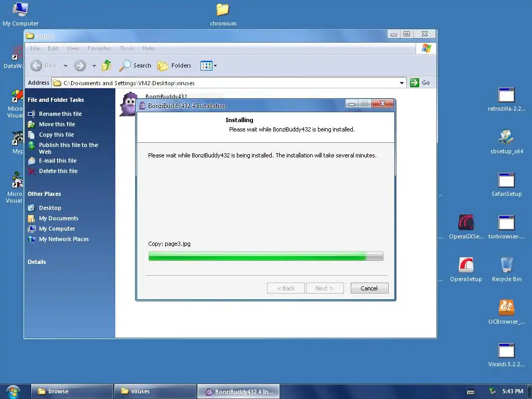Click Move this file link
The image size is (532, 399).
[57, 124]
